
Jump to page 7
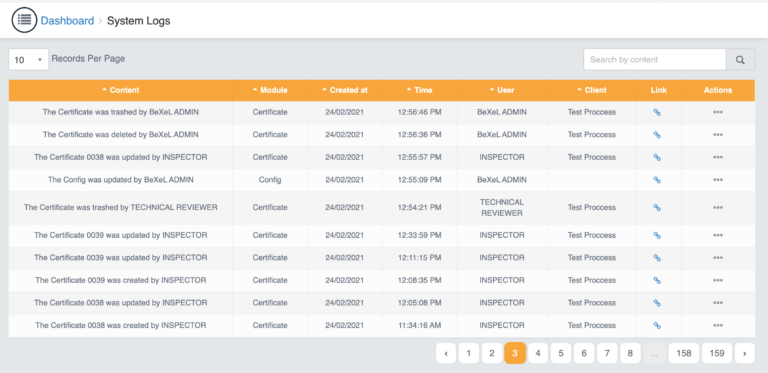pyautogui.click(x=607, y=353)
